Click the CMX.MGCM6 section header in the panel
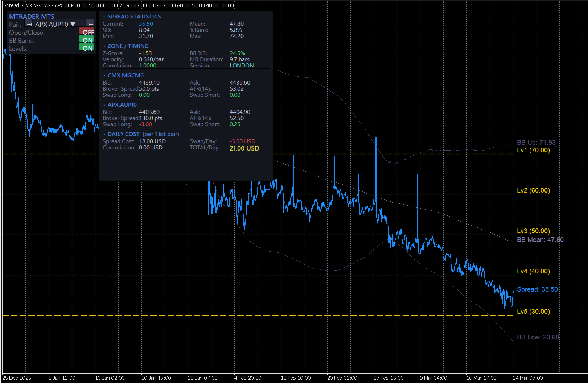 click(x=126, y=75)
